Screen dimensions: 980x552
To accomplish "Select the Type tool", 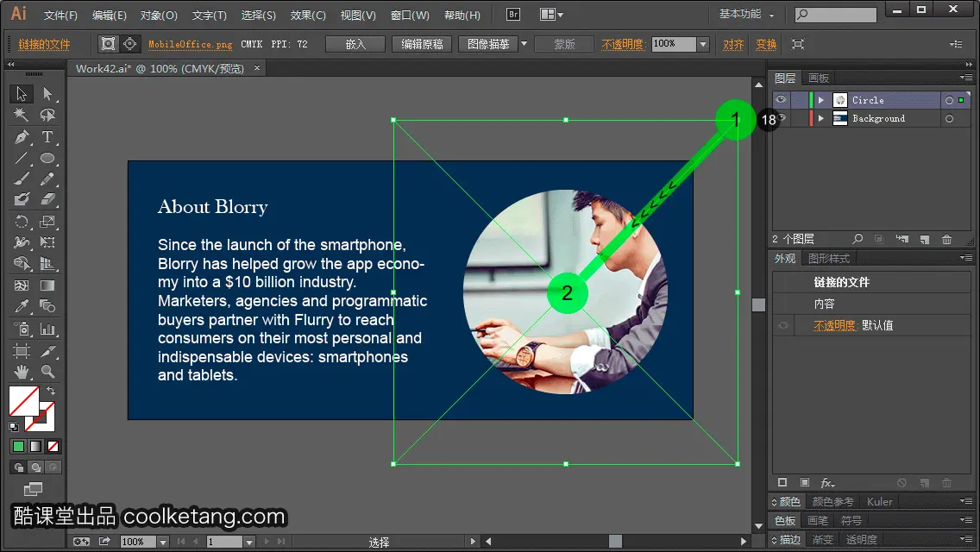I will click(47, 137).
